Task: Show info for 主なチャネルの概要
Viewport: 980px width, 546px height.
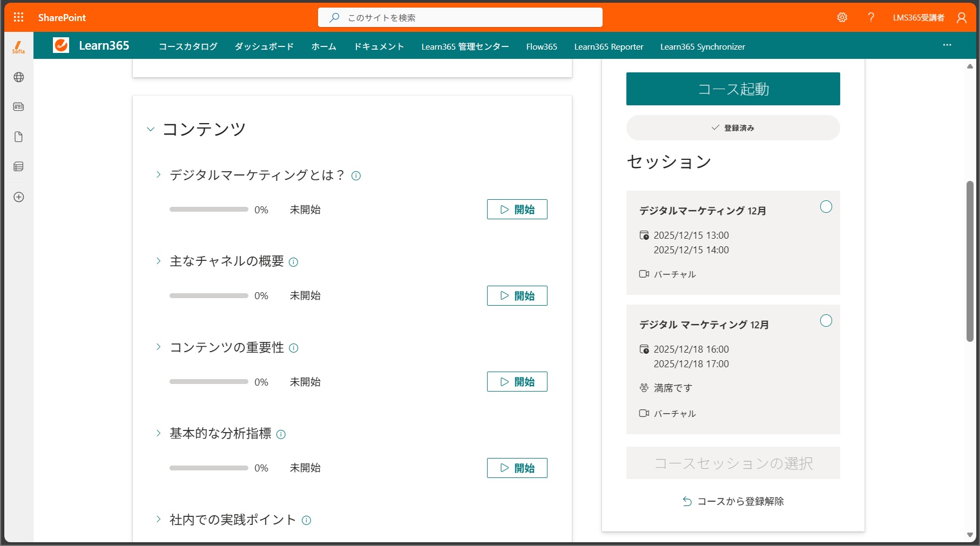Action: tap(293, 262)
